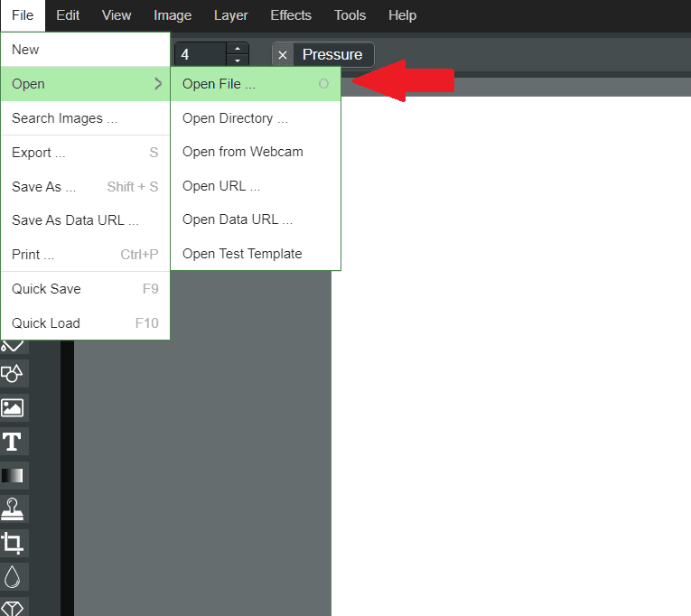This screenshot has width=691, height=616.
Task: Increase brush size with up stepper arrow
Action: (x=238, y=48)
